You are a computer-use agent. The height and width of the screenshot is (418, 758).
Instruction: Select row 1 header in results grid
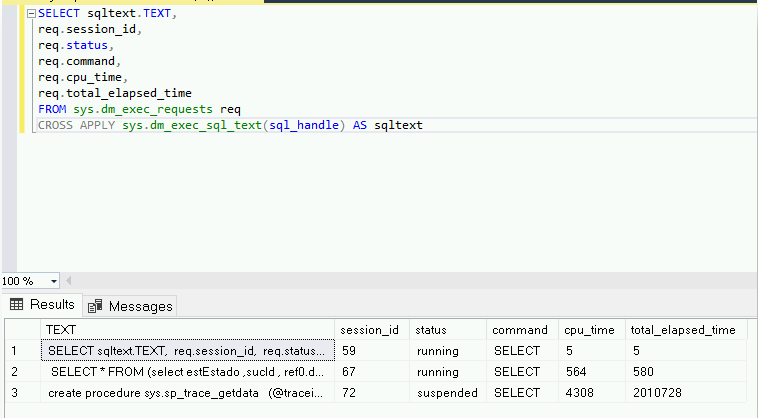pyautogui.click(x=23, y=351)
